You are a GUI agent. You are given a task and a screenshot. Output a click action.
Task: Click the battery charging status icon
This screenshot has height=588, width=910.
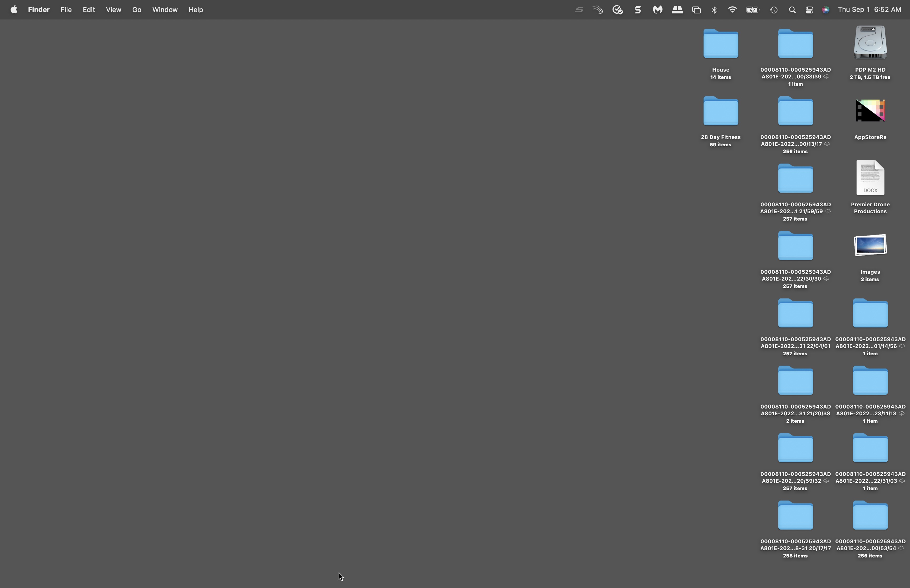point(752,9)
